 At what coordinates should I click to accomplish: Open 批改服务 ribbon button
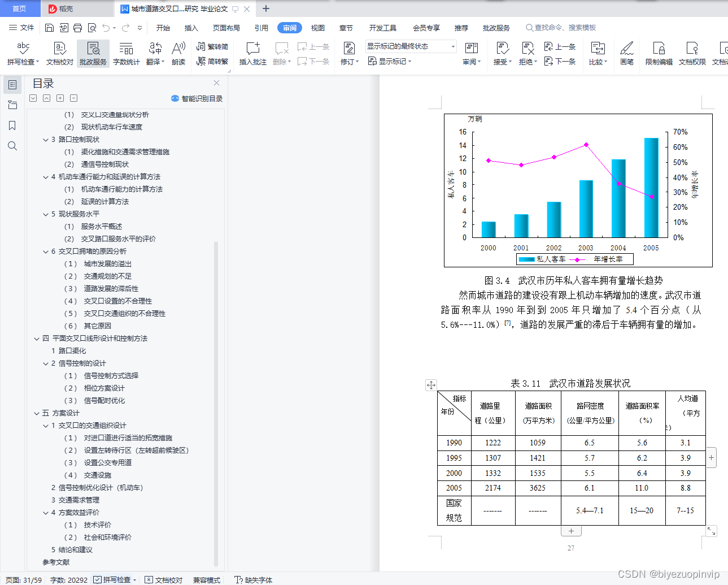coord(93,54)
